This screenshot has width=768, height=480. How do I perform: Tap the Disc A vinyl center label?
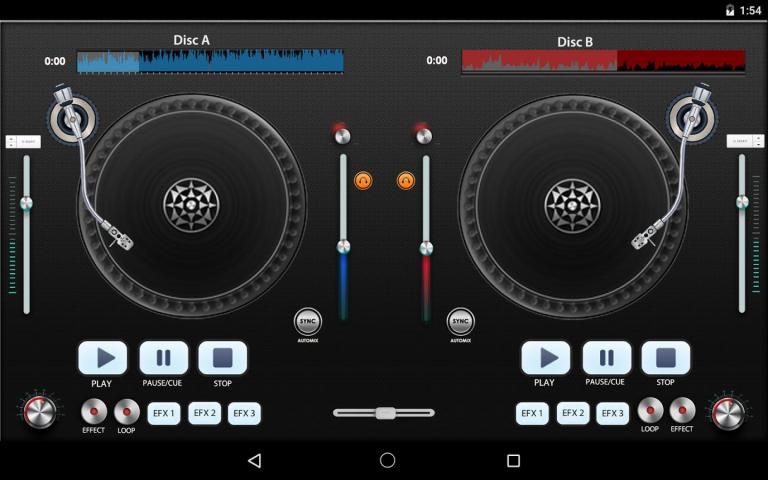pyautogui.click(x=190, y=205)
